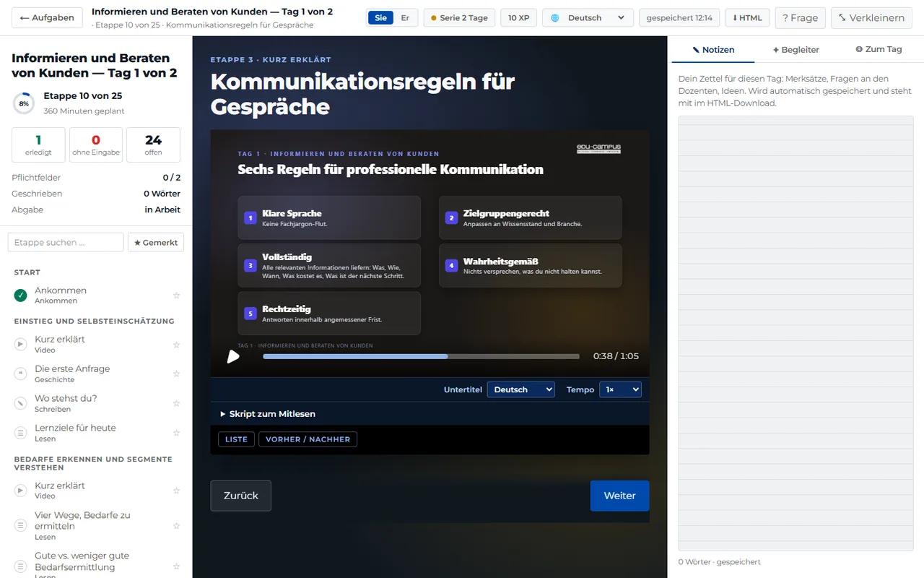Click the 10 XP badge

tap(518, 18)
